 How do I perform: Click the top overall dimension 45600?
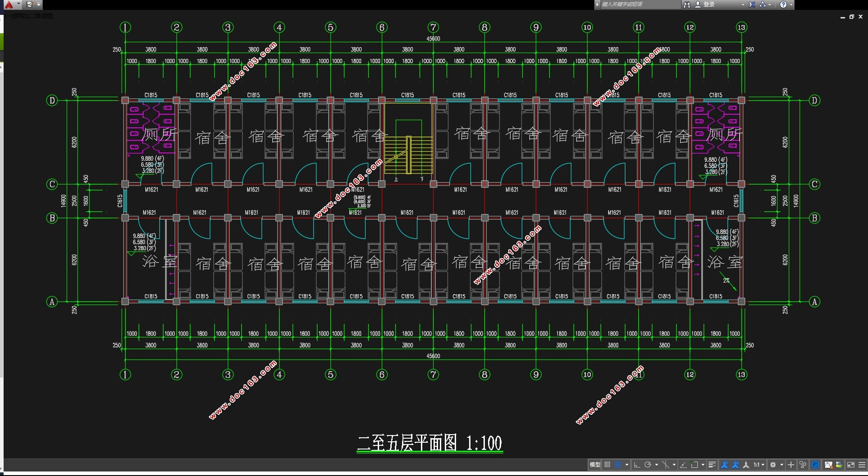coord(433,39)
